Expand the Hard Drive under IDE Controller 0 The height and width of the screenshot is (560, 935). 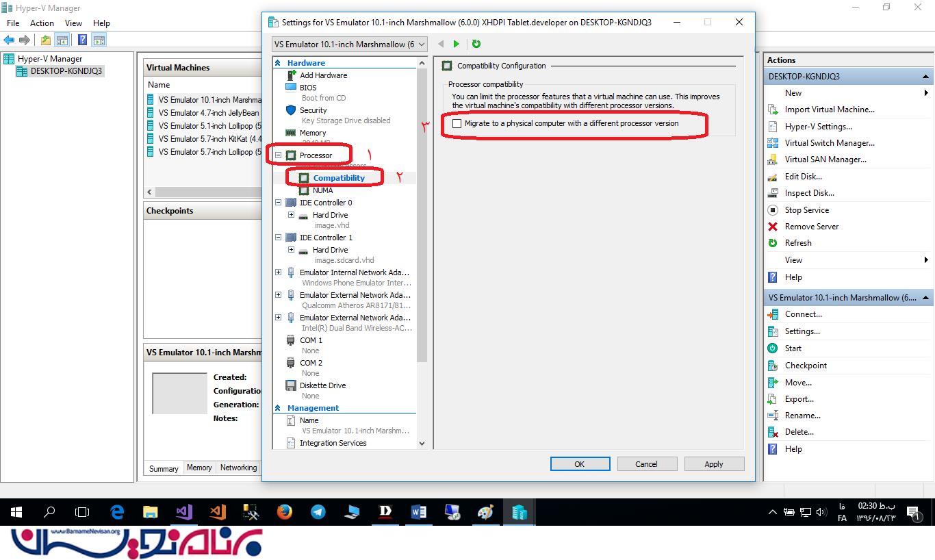coord(291,215)
